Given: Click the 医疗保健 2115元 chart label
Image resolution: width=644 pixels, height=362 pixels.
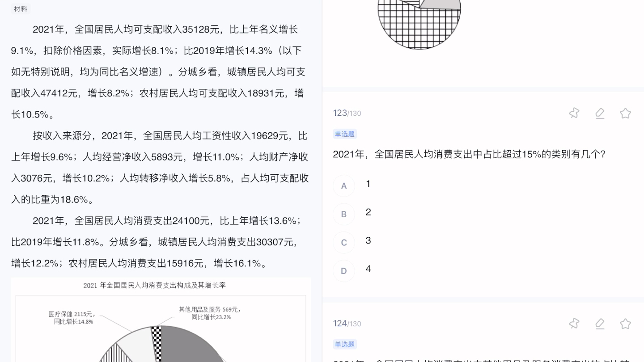Looking at the screenshot, I should (72, 318).
